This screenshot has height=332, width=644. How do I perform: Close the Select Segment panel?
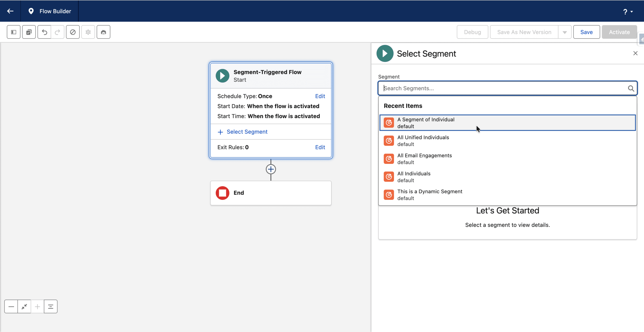(635, 53)
